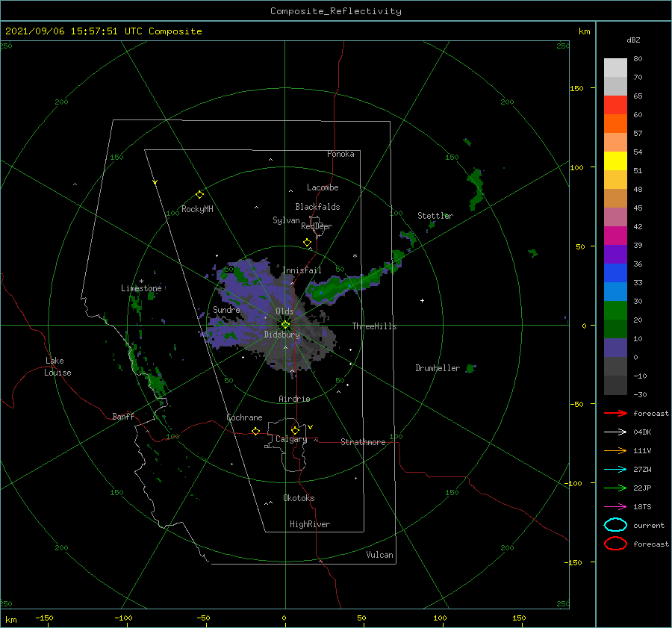
Task: Click the Innisfail label
Action: click(302, 270)
